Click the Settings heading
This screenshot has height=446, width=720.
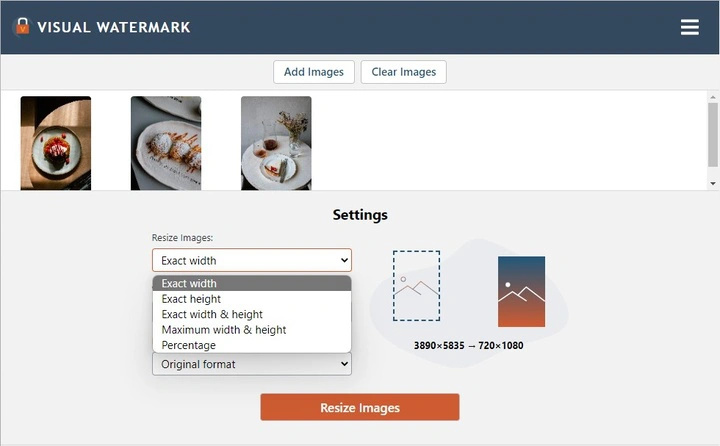(x=360, y=215)
